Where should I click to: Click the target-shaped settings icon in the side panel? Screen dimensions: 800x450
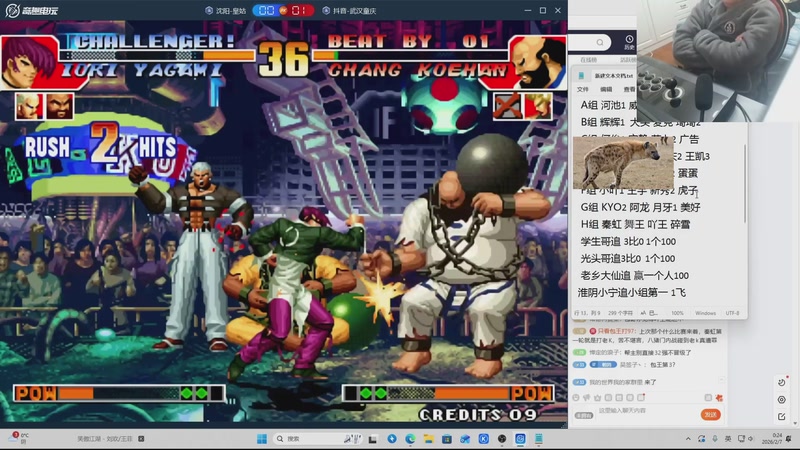point(781,399)
